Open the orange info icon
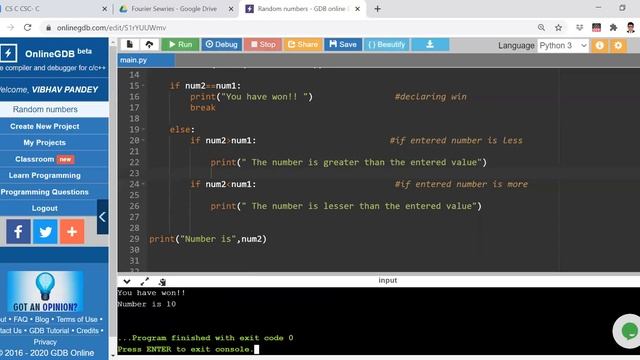The image size is (640, 360). coord(599,45)
